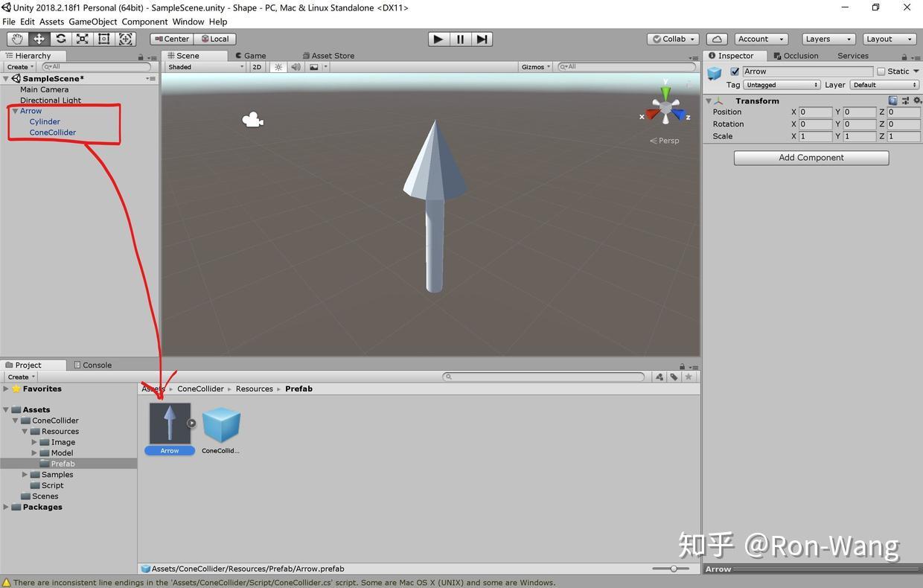Choose the Rect Transform tool
This screenshot has height=588, width=923.
click(103, 38)
